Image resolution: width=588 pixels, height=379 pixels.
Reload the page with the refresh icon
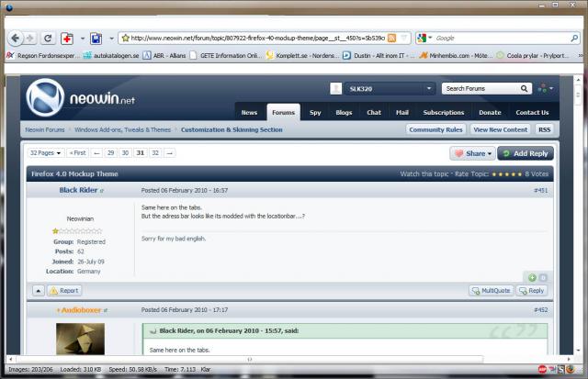pos(48,38)
